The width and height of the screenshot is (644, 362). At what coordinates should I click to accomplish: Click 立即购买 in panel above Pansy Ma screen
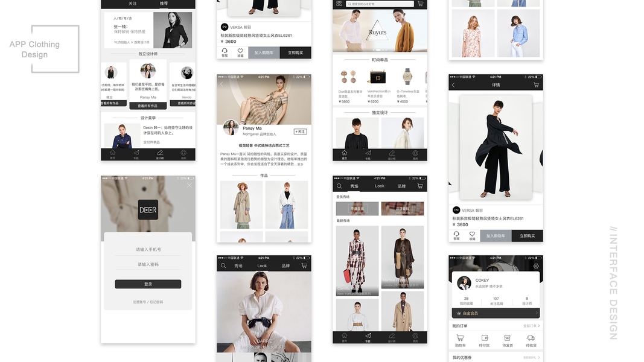[296, 52]
